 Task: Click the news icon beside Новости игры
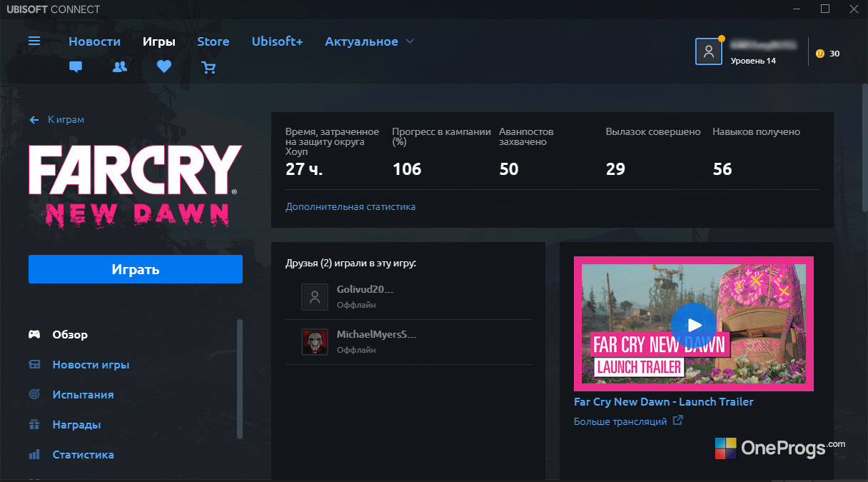coord(34,364)
